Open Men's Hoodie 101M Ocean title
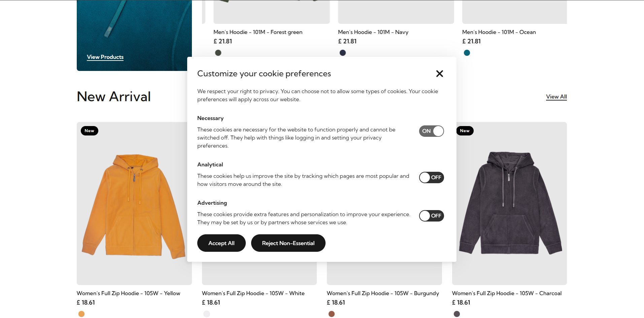The height and width of the screenshot is (318, 644). 499,32
